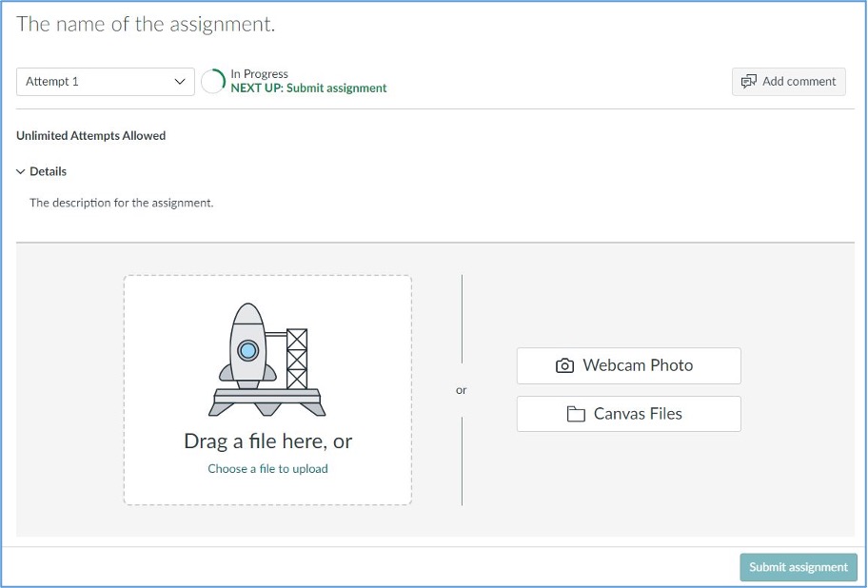The image size is (868, 588).
Task: Click the In Progress circular indicator
Action: pyautogui.click(x=213, y=81)
